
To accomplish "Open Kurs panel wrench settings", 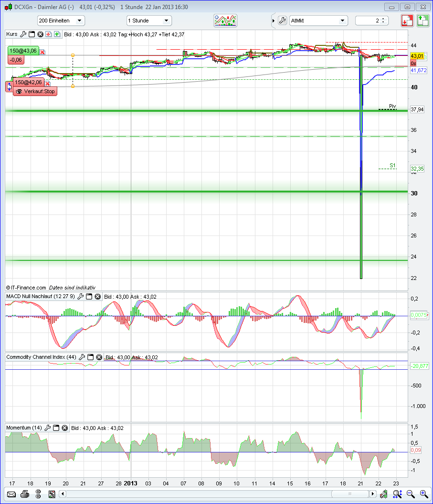I will click(23, 34).
